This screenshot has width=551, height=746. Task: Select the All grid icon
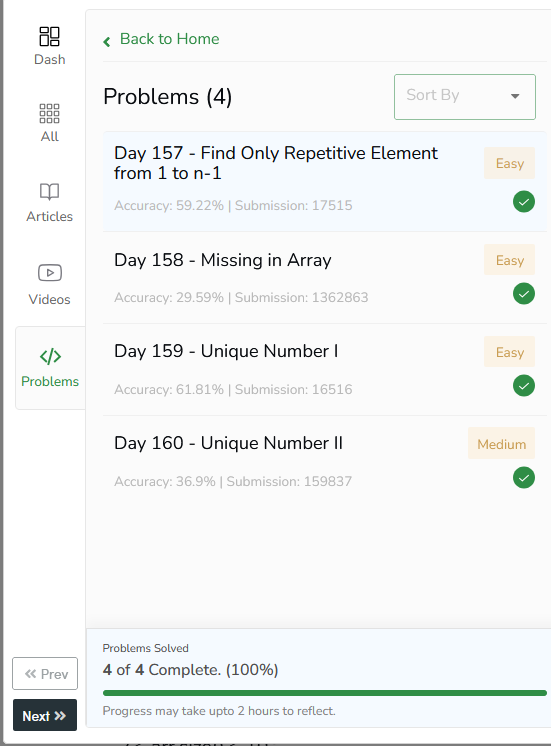coord(49,114)
